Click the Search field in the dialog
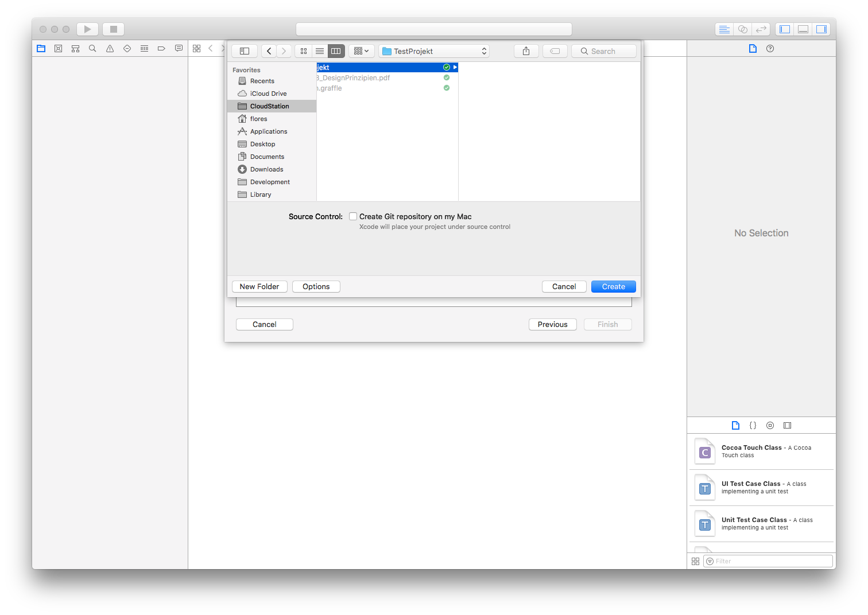 (603, 50)
